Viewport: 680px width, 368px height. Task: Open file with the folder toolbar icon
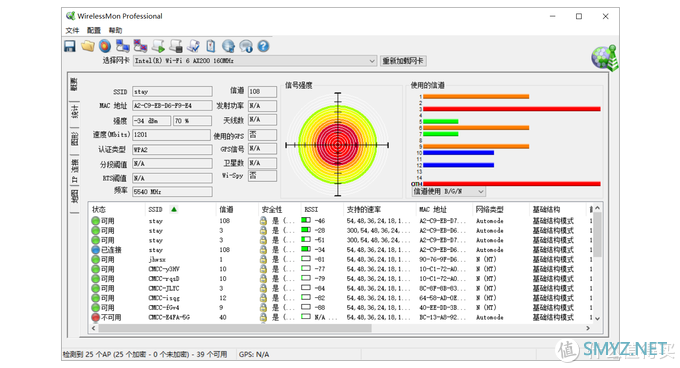click(x=88, y=46)
